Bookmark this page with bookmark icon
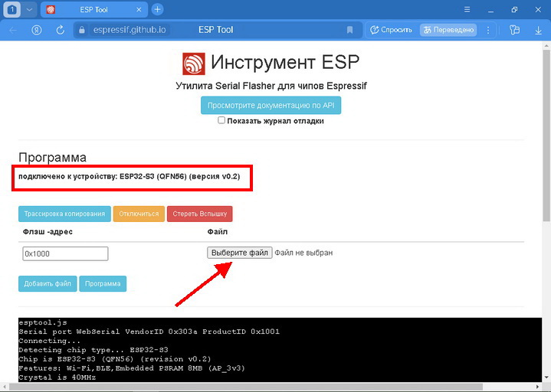Screen dimensions: 551x392 (349, 30)
